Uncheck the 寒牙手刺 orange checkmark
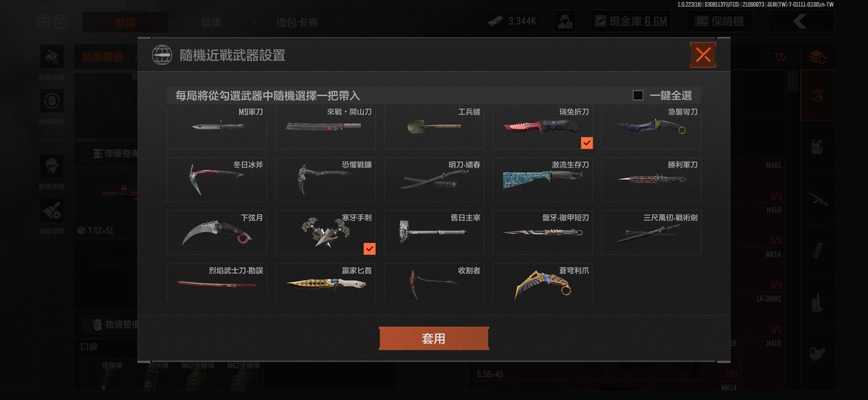868x400 pixels. pyautogui.click(x=370, y=249)
